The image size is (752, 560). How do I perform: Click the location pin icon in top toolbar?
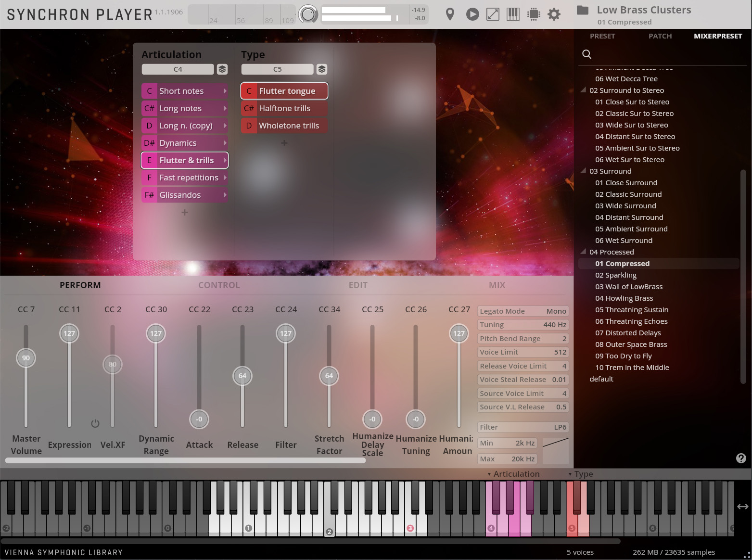pos(450,14)
